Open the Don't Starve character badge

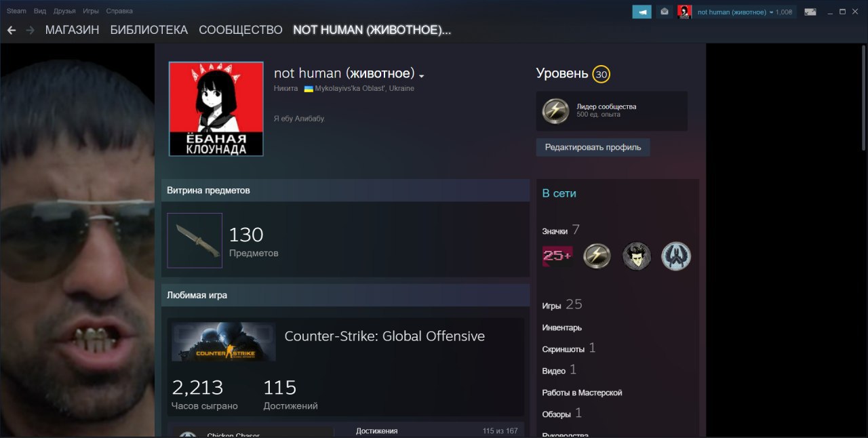click(637, 256)
